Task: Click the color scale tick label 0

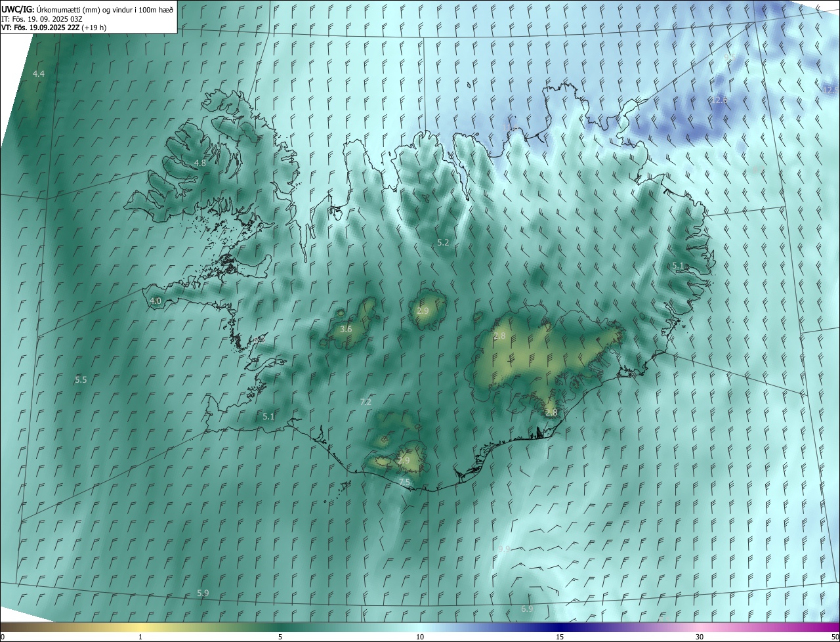Action: click(3, 637)
